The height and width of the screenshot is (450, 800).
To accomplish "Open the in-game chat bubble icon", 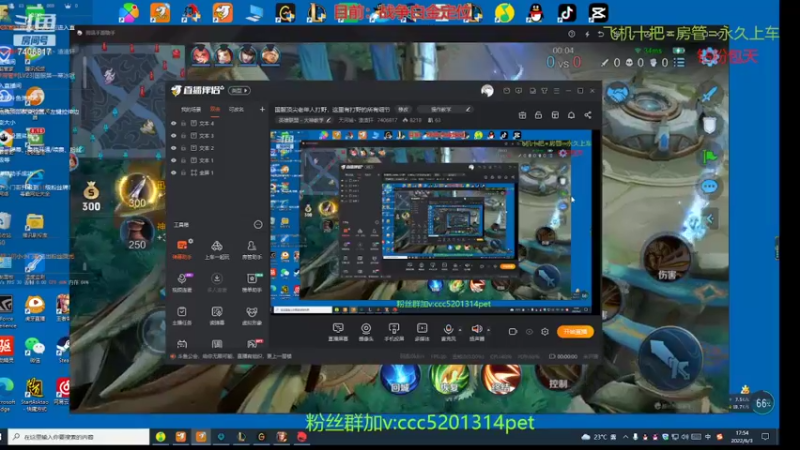I will coord(709,187).
